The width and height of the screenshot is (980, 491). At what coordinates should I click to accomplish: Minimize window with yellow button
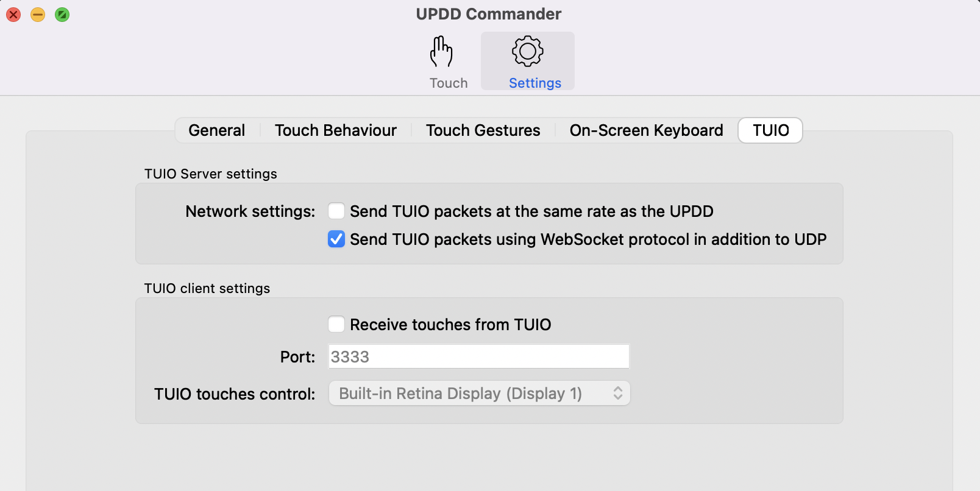pos(38,15)
